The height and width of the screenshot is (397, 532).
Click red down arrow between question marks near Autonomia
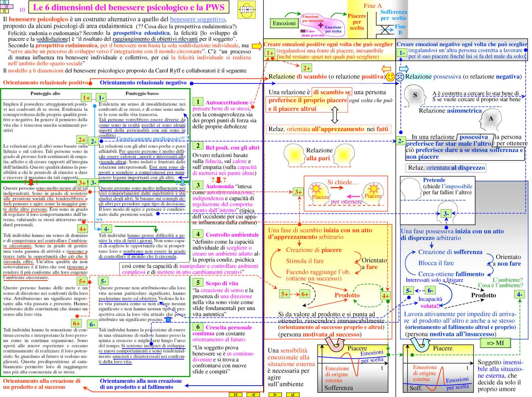pos(218,180)
